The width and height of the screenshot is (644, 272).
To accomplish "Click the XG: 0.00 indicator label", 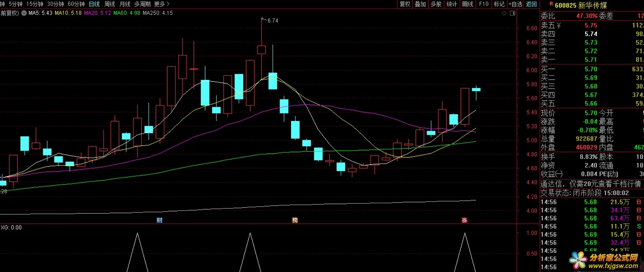I will pos(11,228).
